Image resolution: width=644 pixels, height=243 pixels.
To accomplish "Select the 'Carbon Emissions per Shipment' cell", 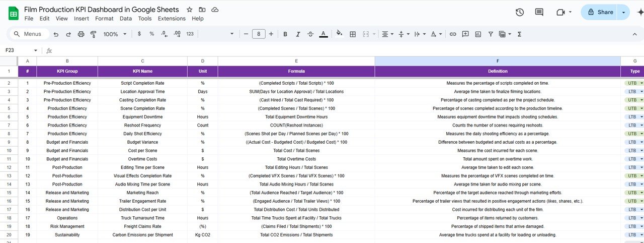I will (x=142, y=235).
